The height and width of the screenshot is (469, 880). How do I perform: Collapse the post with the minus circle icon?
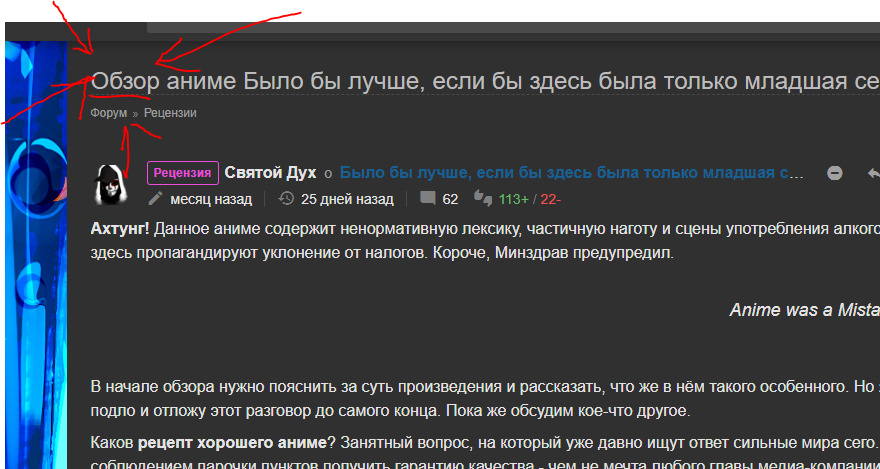point(834,172)
